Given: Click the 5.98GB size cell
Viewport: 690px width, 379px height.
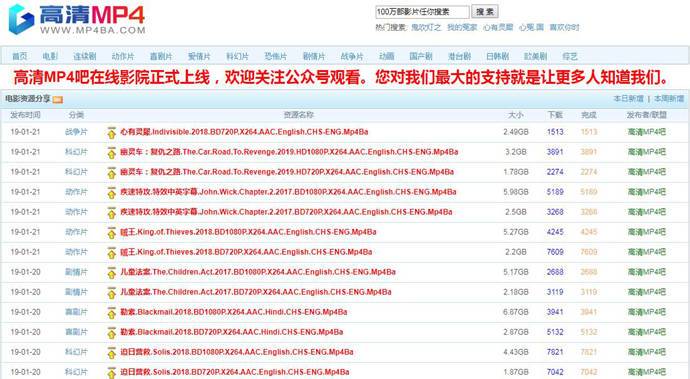Looking at the screenshot, I should (516, 192).
